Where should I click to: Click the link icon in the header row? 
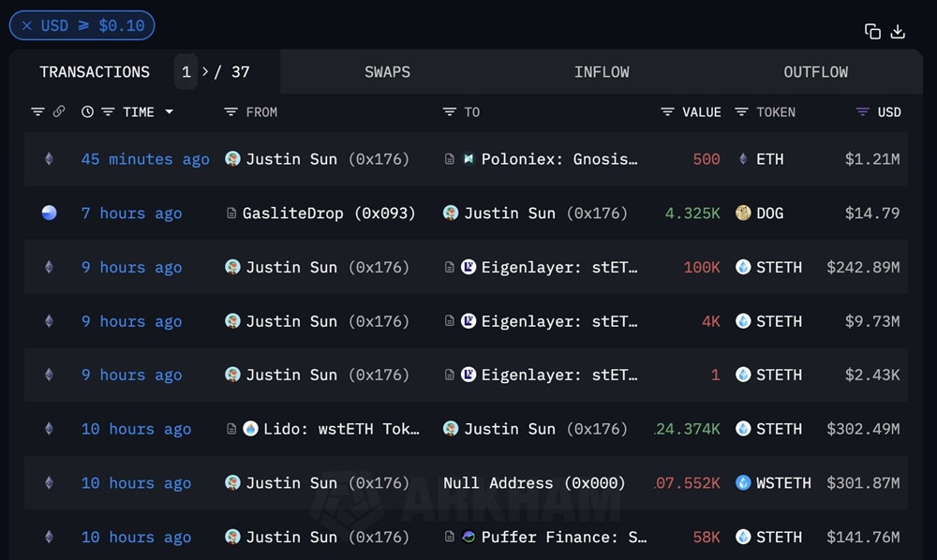(59, 111)
